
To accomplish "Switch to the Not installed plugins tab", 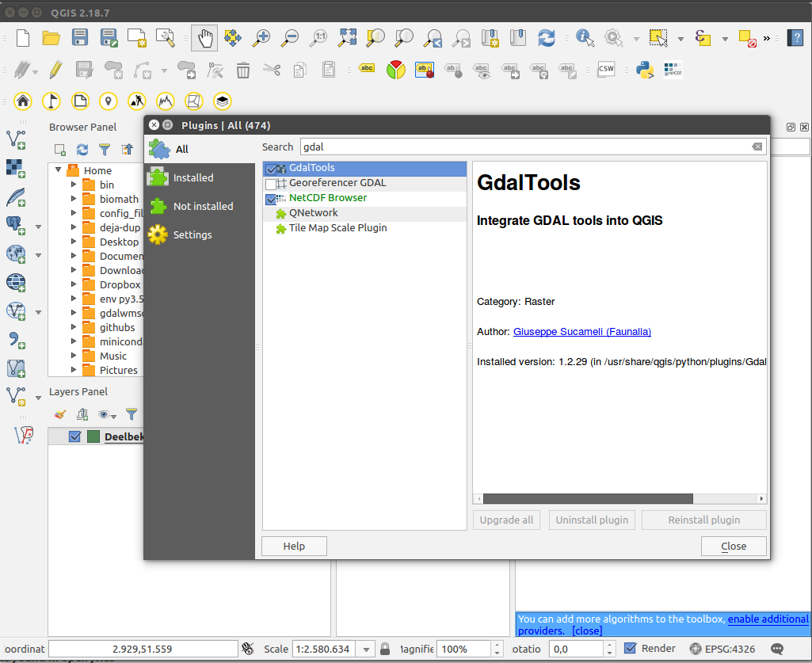I will [200, 206].
